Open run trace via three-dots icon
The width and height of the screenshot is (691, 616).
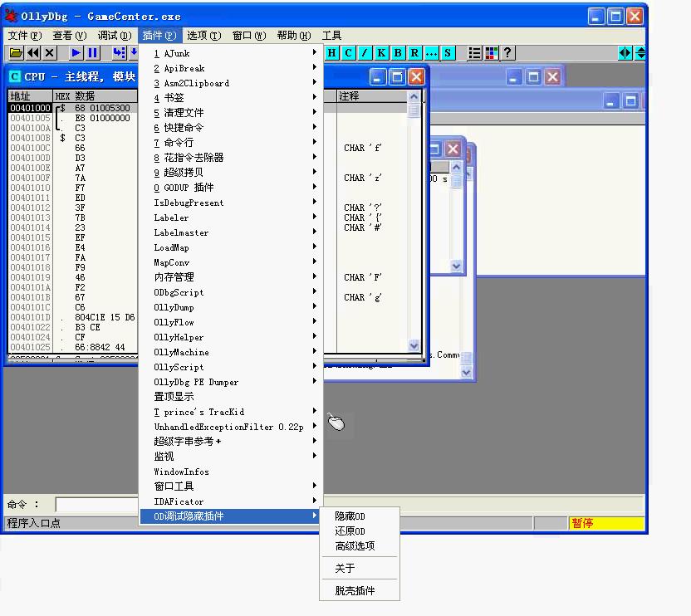point(431,53)
